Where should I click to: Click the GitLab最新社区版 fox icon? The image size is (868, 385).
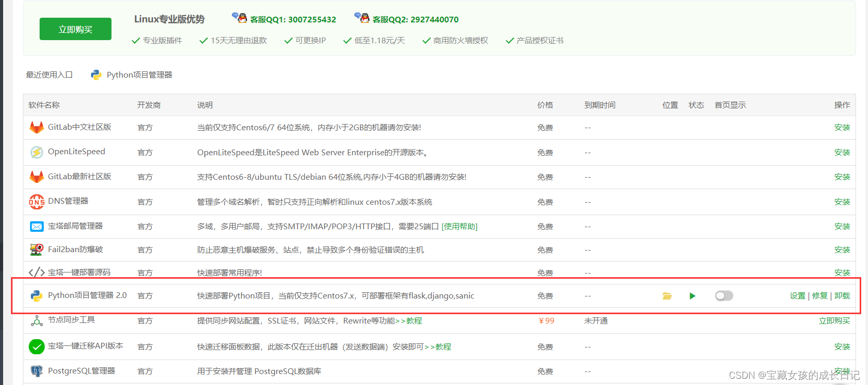coord(36,177)
